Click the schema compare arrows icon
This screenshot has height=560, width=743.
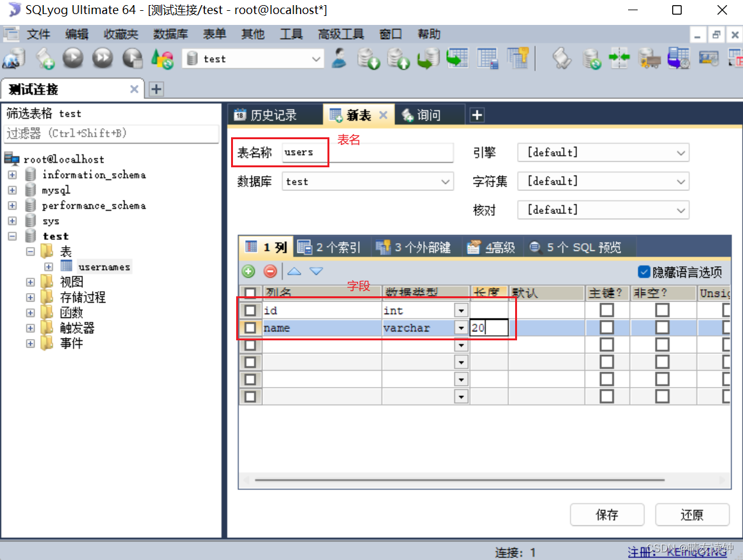coord(619,58)
